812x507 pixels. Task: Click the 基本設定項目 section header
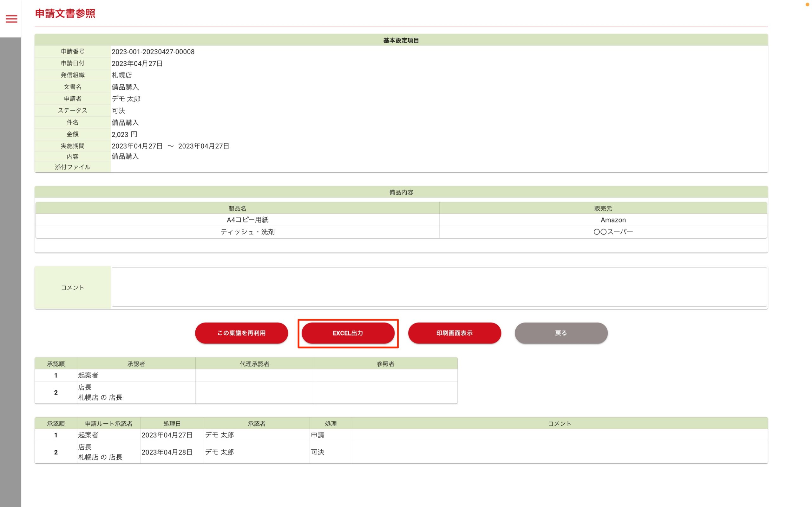click(x=401, y=40)
